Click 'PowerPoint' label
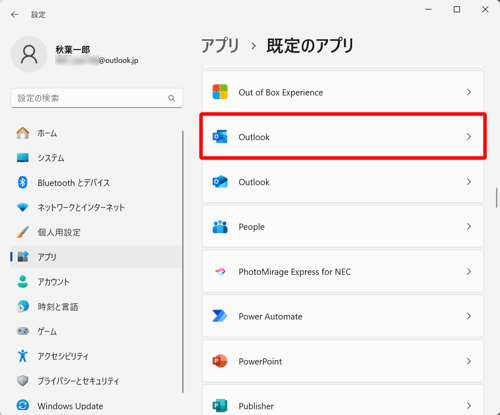 click(260, 361)
